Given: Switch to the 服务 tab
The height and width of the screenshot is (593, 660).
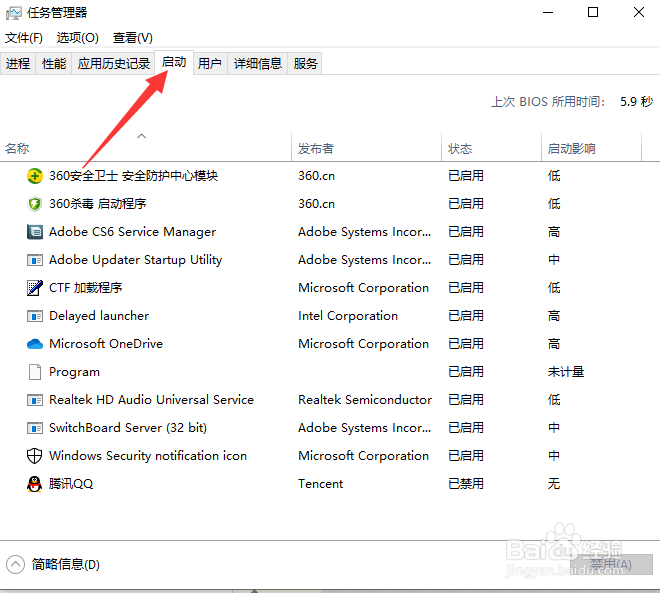Looking at the screenshot, I should pyautogui.click(x=306, y=64).
